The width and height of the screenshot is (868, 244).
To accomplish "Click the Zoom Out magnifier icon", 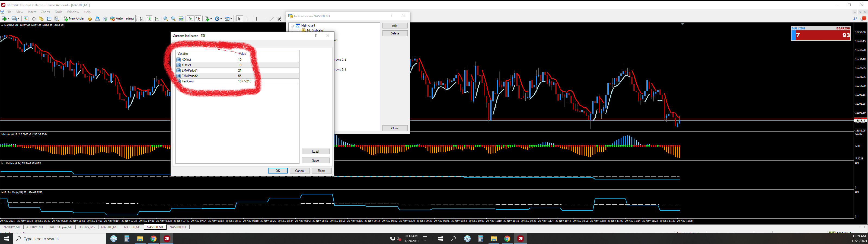I will pyautogui.click(x=173, y=19).
